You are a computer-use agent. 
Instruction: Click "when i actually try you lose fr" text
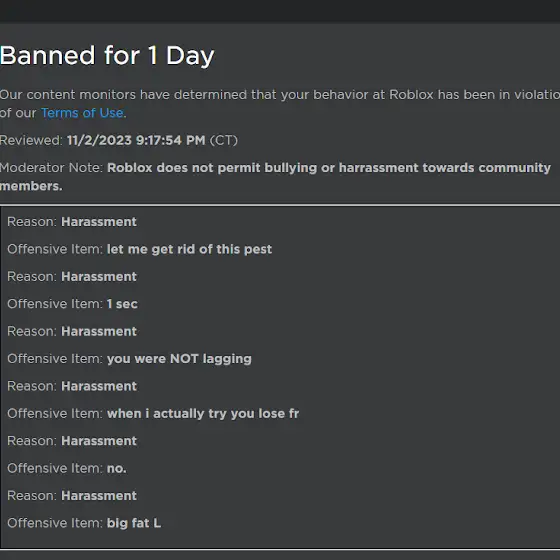tap(203, 414)
